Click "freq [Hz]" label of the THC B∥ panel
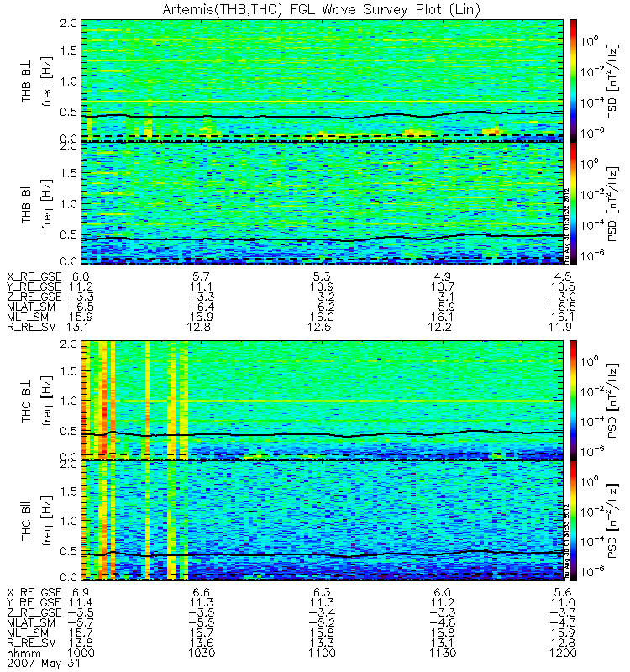The height and width of the screenshot is (672, 630). click(x=47, y=522)
